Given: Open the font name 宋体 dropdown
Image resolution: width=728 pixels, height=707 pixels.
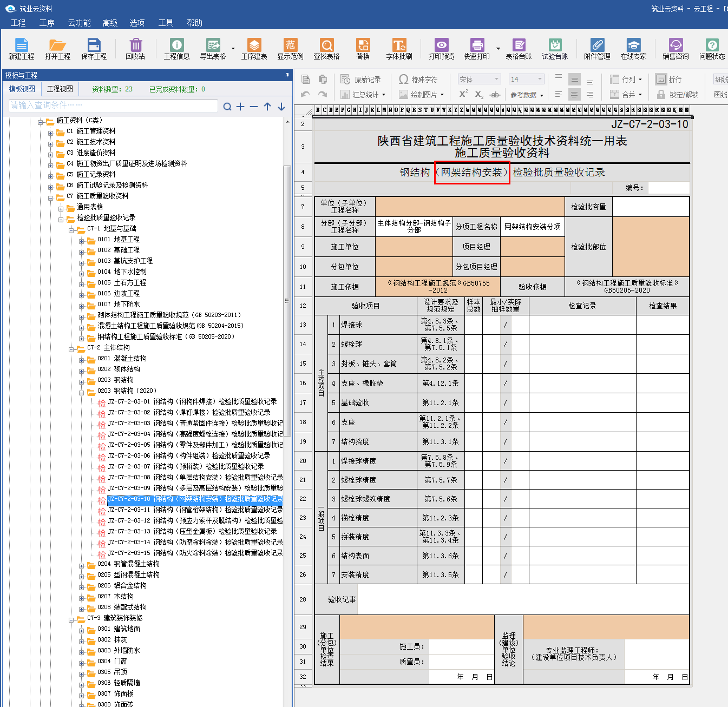Looking at the screenshot, I should click(x=496, y=80).
